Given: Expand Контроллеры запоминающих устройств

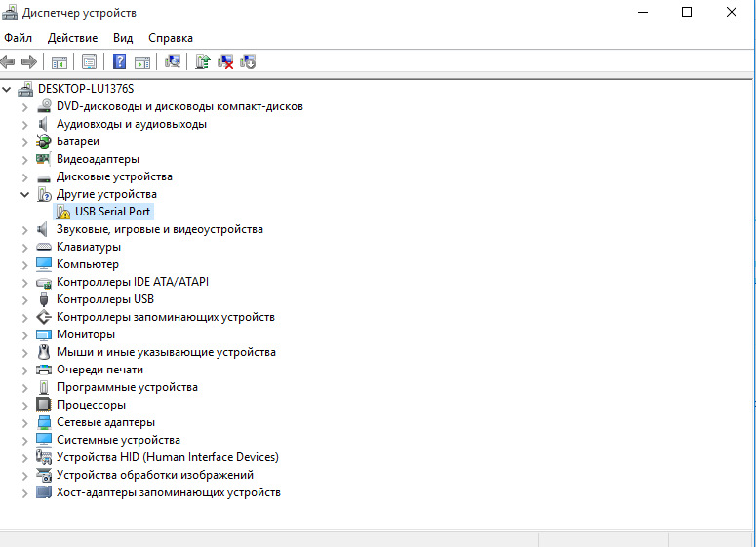Looking at the screenshot, I should pos(25,318).
